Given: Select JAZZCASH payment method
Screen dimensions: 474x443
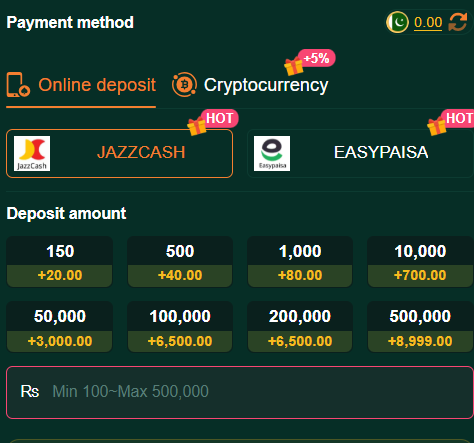Looking at the screenshot, I should [119, 153].
